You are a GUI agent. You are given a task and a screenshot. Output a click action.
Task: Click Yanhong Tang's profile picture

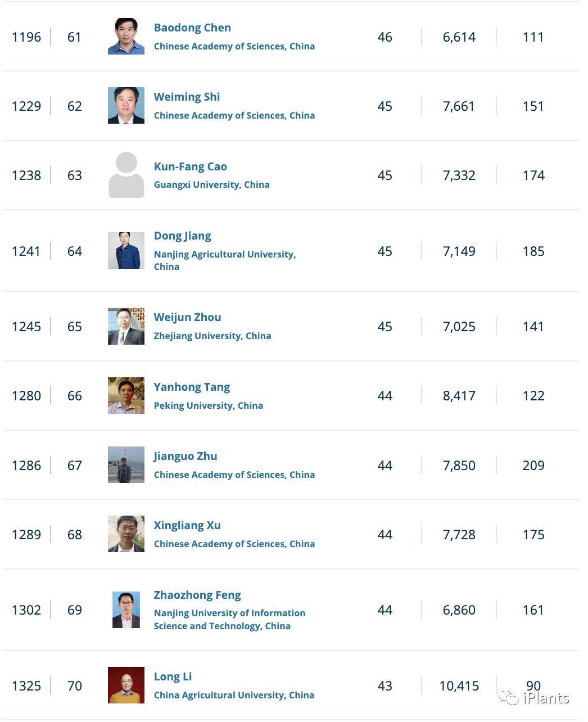point(126,395)
